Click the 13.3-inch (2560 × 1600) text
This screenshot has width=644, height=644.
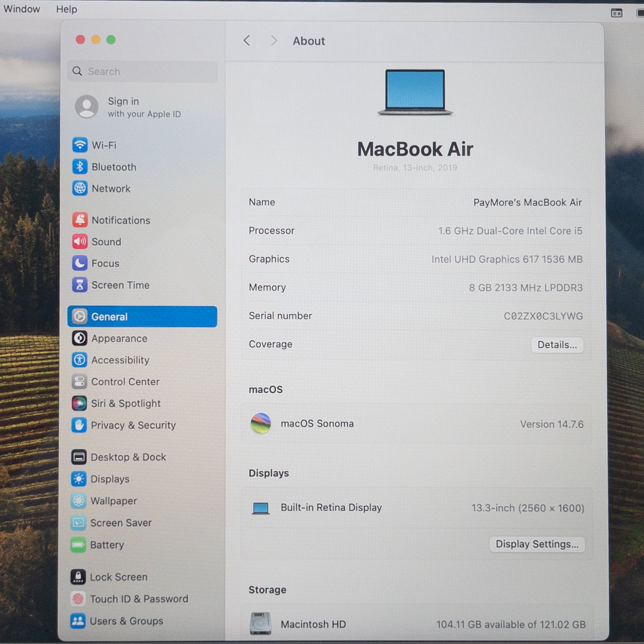click(x=528, y=508)
